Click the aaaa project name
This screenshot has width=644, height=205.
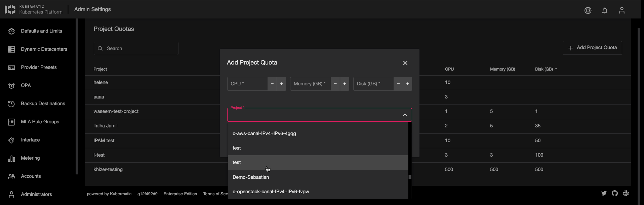coord(99,97)
